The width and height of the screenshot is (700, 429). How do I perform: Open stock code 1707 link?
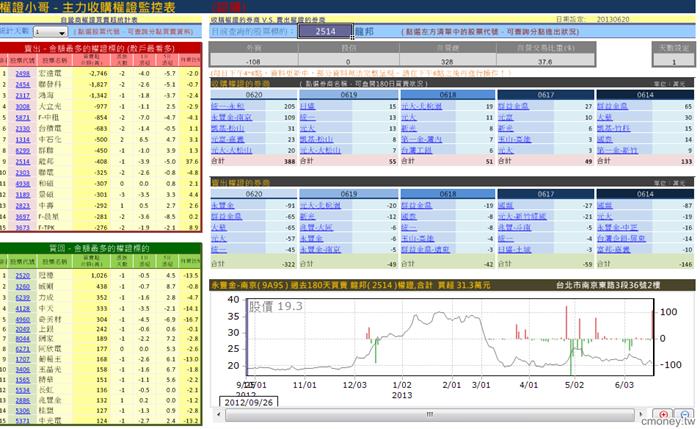point(23,359)
